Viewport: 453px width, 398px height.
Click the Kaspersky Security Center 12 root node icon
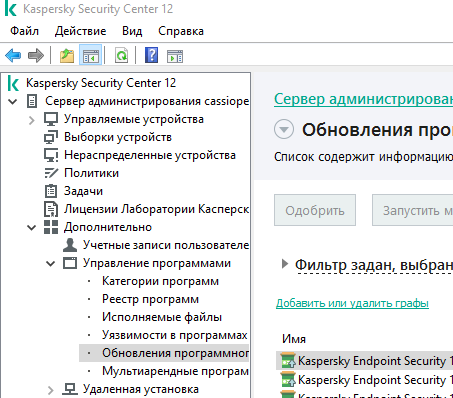13,83
